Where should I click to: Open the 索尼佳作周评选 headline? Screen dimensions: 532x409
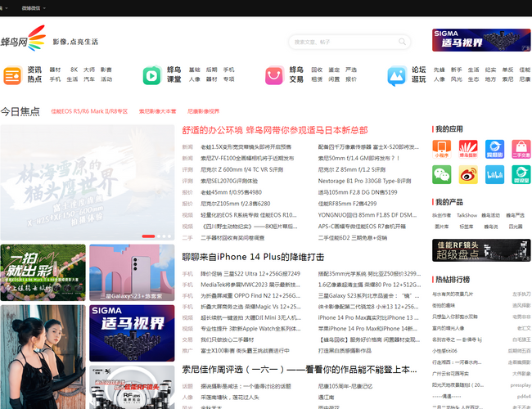300,369
